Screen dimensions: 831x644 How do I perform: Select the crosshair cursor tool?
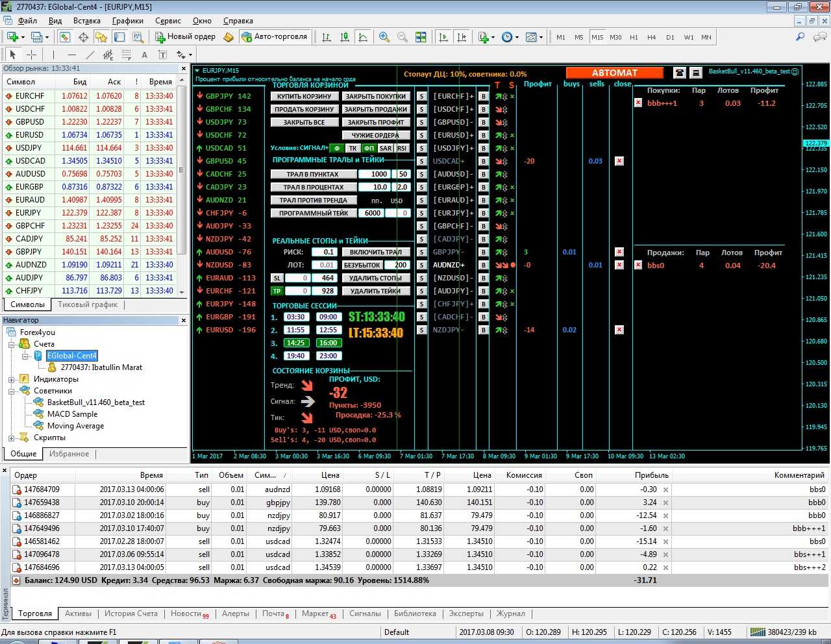[x=31, y=55]
